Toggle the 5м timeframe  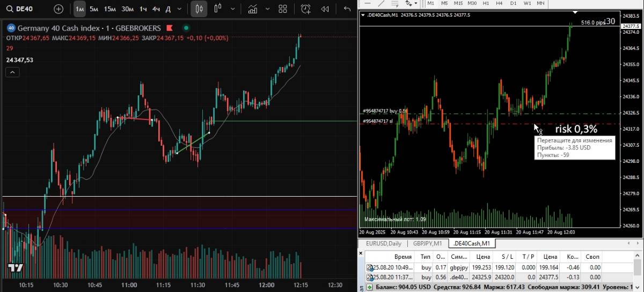[x=94, y=9]
